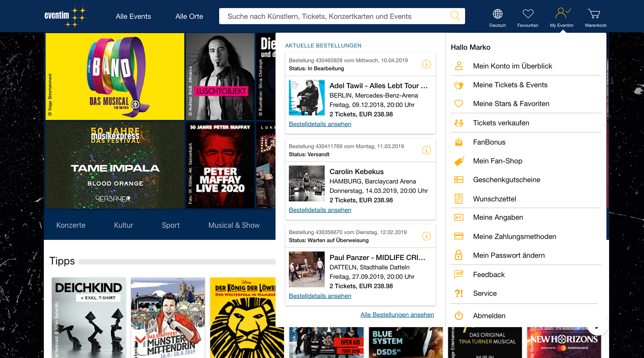The image size is (644, 358).
Task: Open Adel Tawil event thumbnail
Action: [307, 98]
